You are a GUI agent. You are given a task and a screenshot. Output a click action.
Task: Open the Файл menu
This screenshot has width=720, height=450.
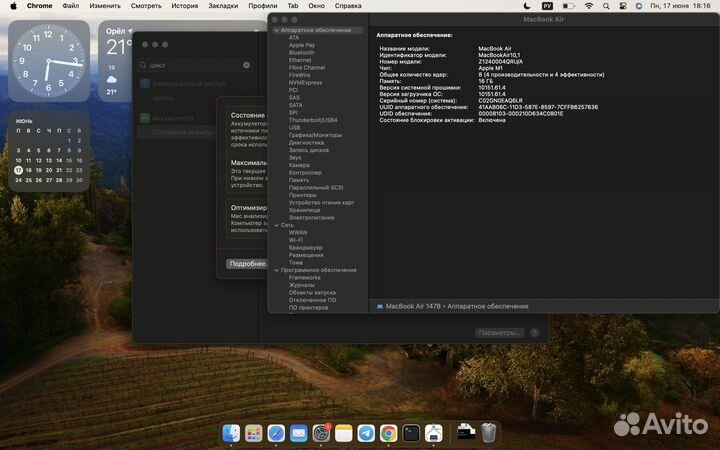(71, 6)
